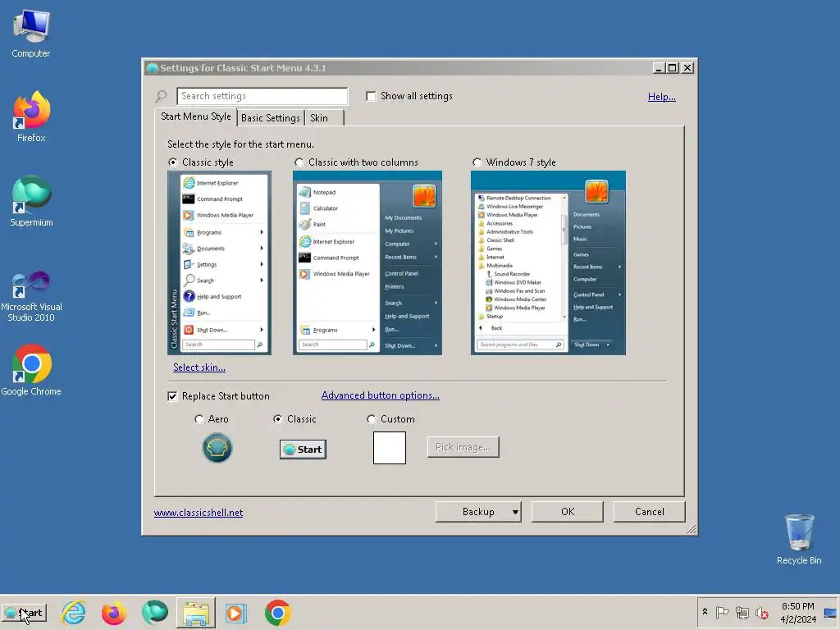This screenshot has width=840, height=630.
Task: Open Action Center flag tray icon
Action: pyautogui.click(x=722, y=612)
